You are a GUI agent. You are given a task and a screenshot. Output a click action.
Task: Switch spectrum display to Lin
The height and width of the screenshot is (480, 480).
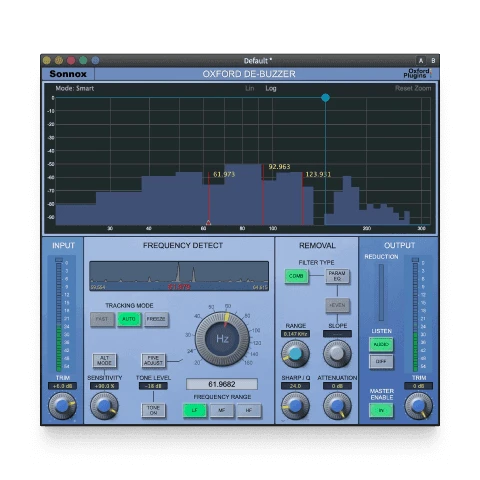click(x=249, y=88)
